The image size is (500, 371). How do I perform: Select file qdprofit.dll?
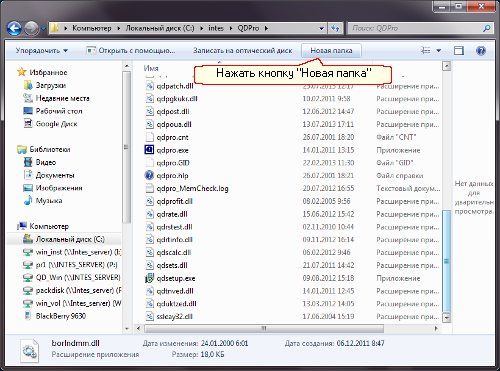point(174,201)
